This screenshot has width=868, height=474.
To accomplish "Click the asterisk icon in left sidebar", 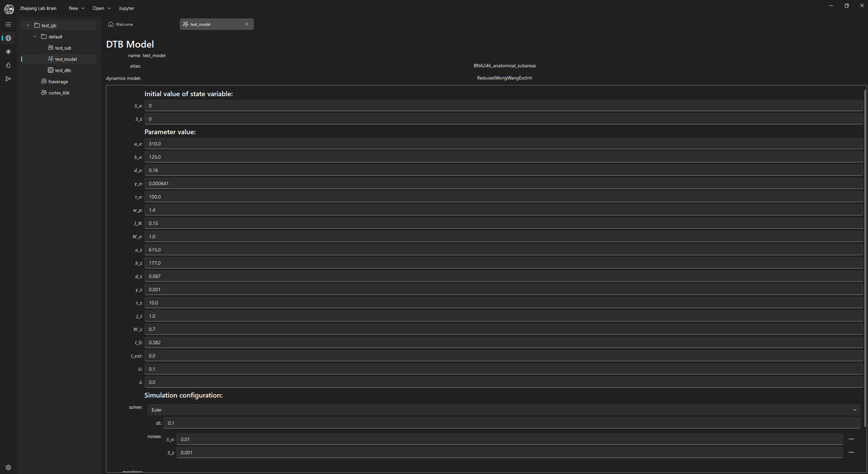I will [x=8, y=52].
